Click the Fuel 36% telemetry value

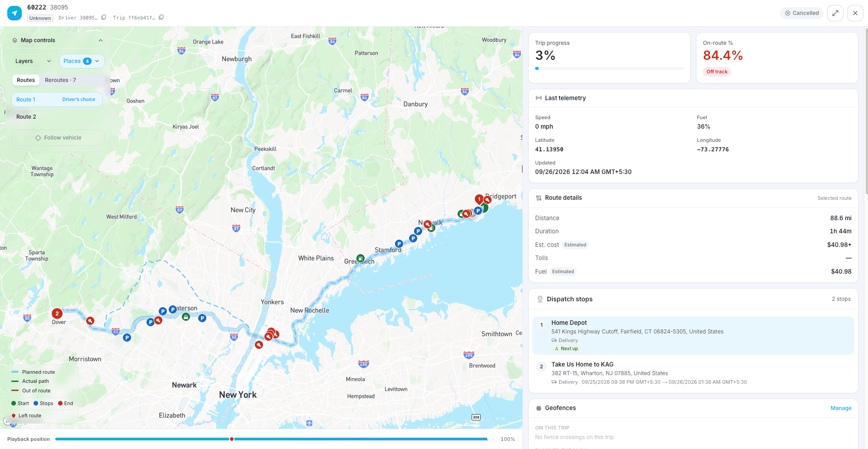[703, 127]
